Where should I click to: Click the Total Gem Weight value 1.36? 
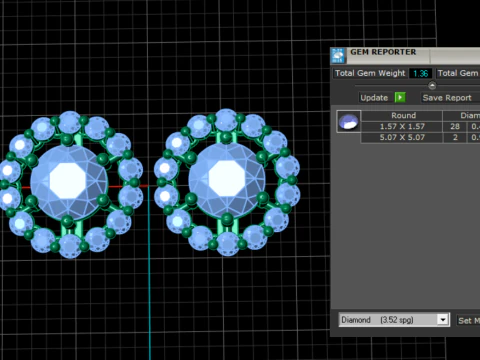(x=420, y=73)
